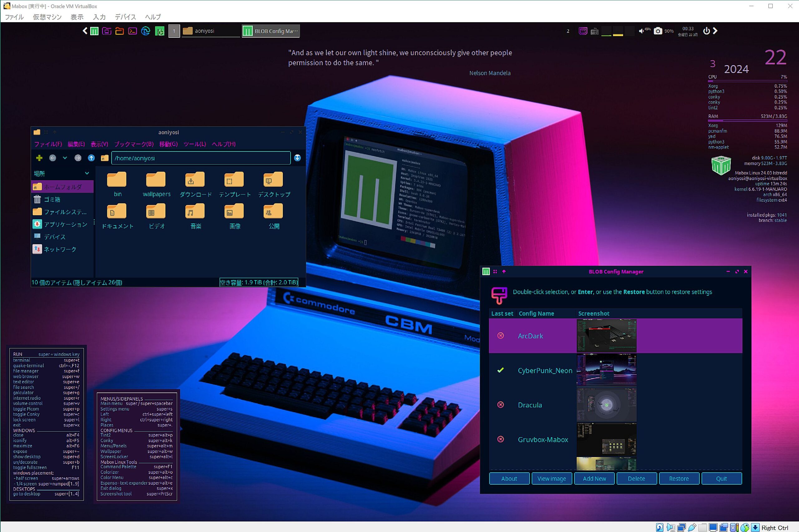Select the Gruvbox-Mabox config row

615,439
